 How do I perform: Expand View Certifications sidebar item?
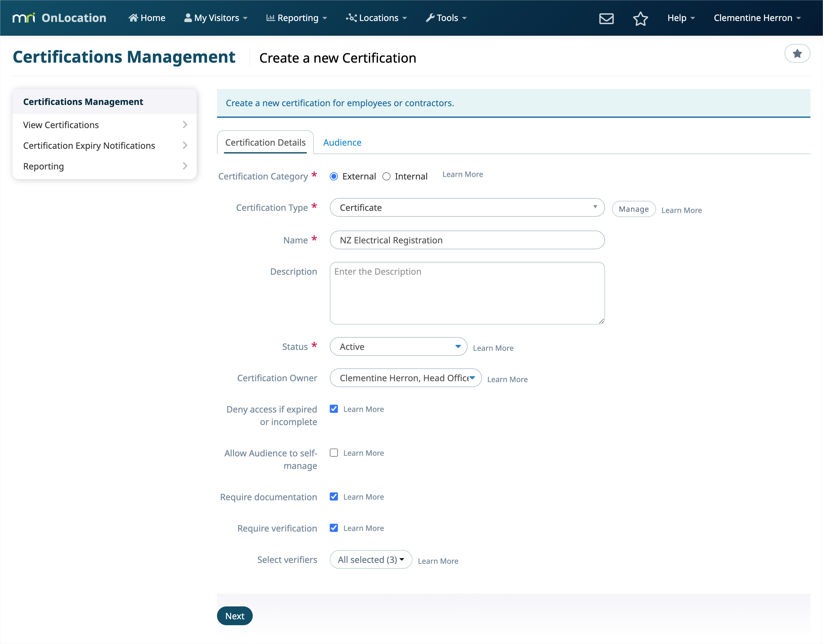[x=104, y=124]
